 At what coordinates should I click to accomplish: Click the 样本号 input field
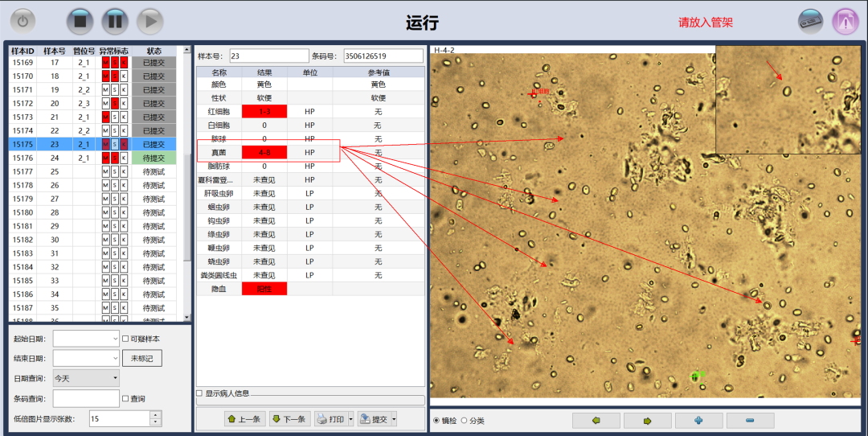pyautogui.click(x=269, y=56)
